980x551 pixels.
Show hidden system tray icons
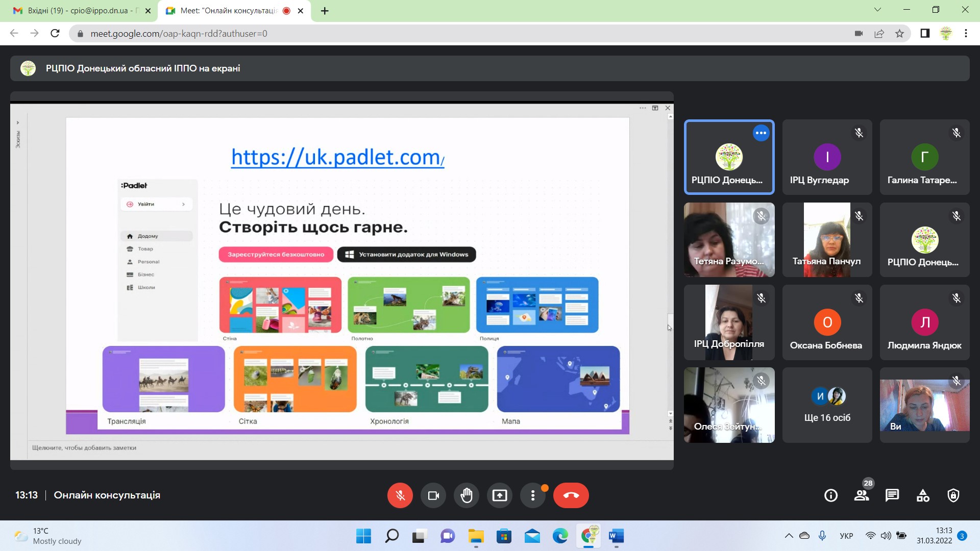coord(789,536)
